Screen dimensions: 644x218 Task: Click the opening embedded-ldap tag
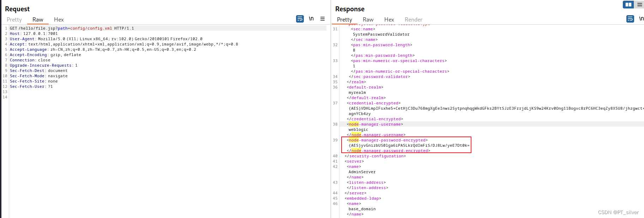tap(363, 198)
